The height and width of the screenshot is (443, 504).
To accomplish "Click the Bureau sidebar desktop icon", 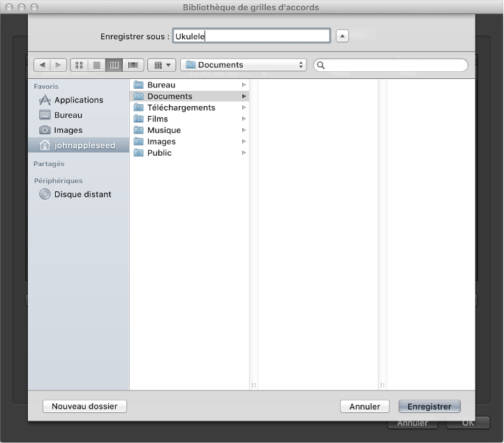I will click(x=45, y=115).
